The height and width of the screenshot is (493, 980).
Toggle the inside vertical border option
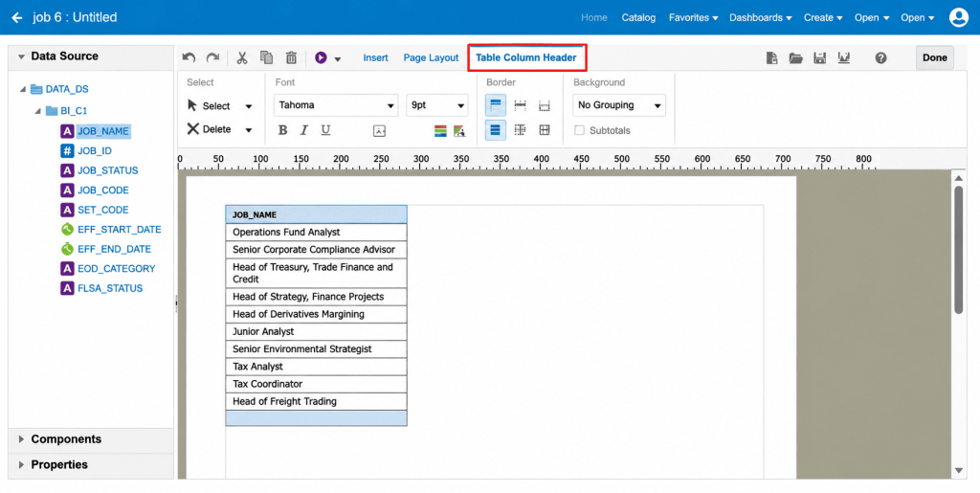click(x=520, y=130)
